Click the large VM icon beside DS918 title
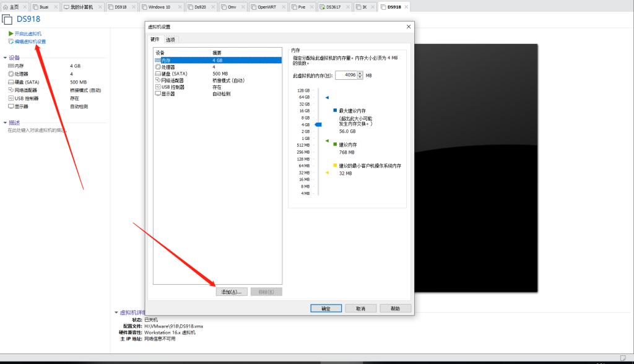The image size is (634, 364). point(7,19)
